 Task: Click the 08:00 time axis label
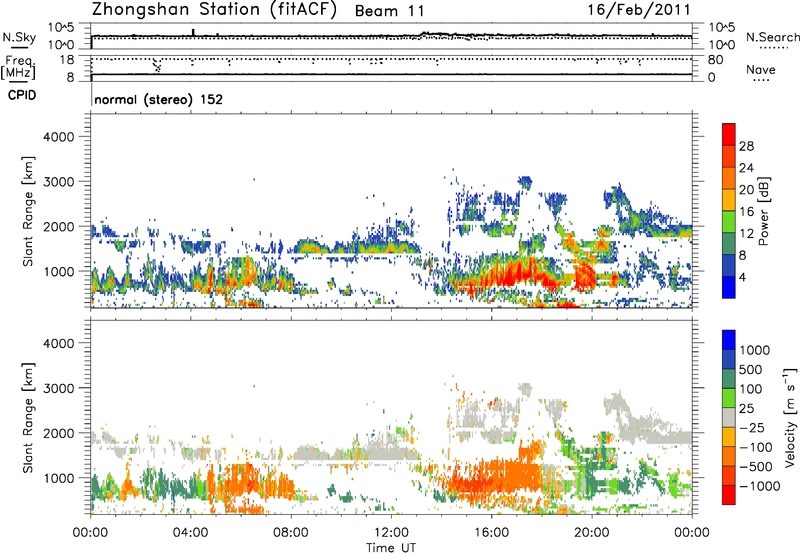tap(291, 533)
